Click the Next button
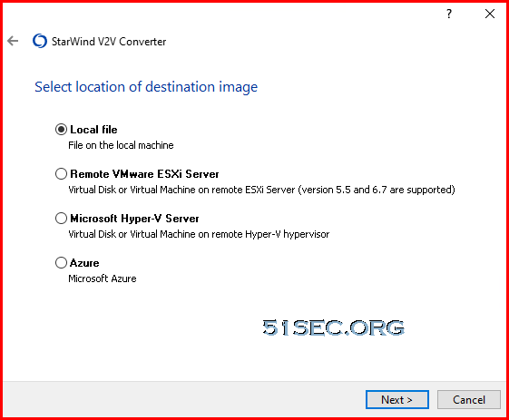The image size is (509, 420). 397,399
